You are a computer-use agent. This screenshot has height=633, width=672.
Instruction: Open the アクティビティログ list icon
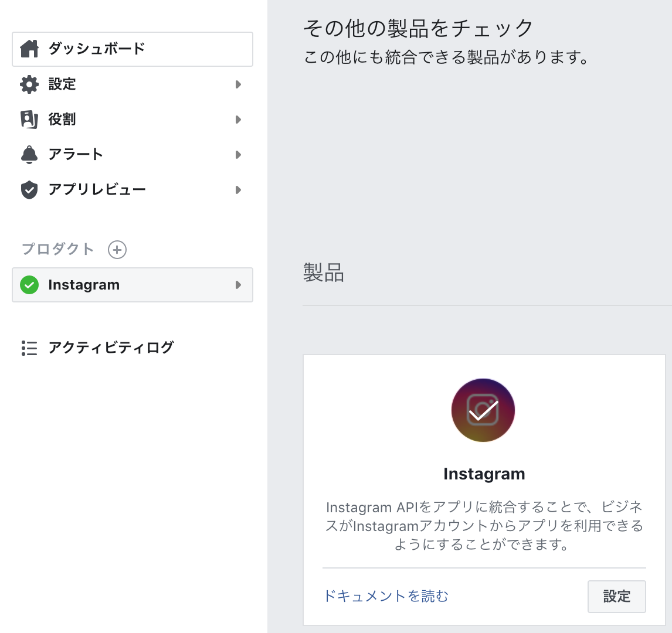click(29, 347)
